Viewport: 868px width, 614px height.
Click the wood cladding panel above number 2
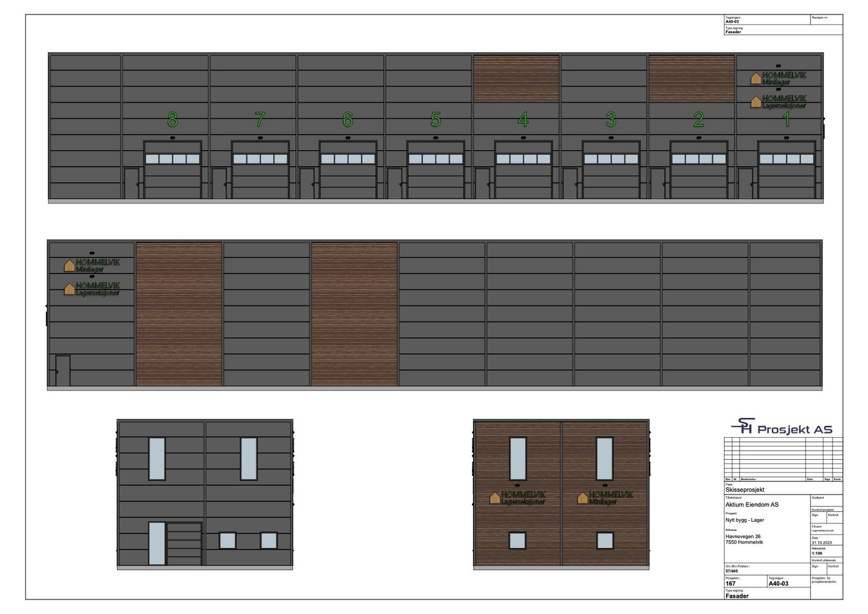pos(692,79)
